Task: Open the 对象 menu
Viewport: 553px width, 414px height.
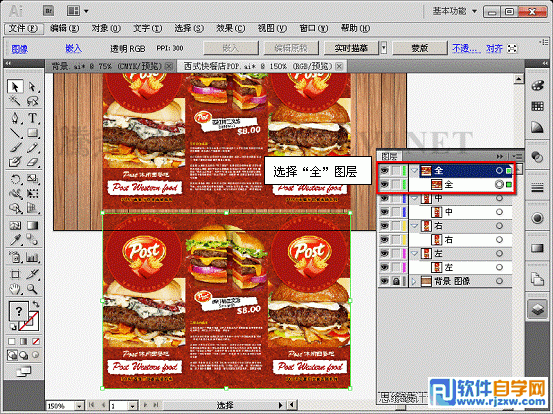Action: click(x=106, y=28)
